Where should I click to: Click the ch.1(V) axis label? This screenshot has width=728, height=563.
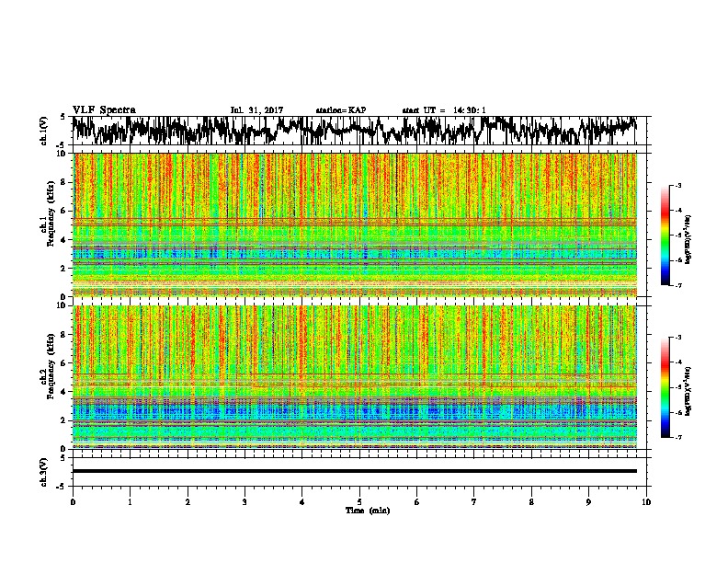coord(44,131)
